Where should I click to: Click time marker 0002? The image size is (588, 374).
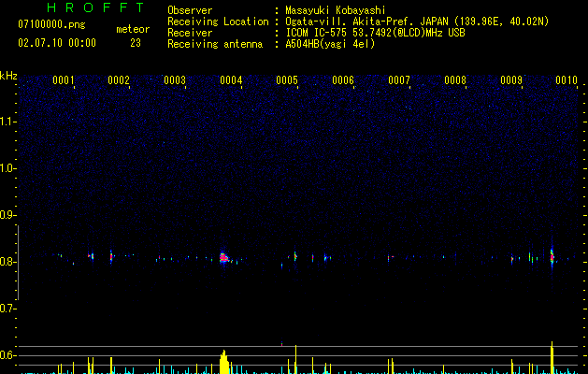[119, 80]
